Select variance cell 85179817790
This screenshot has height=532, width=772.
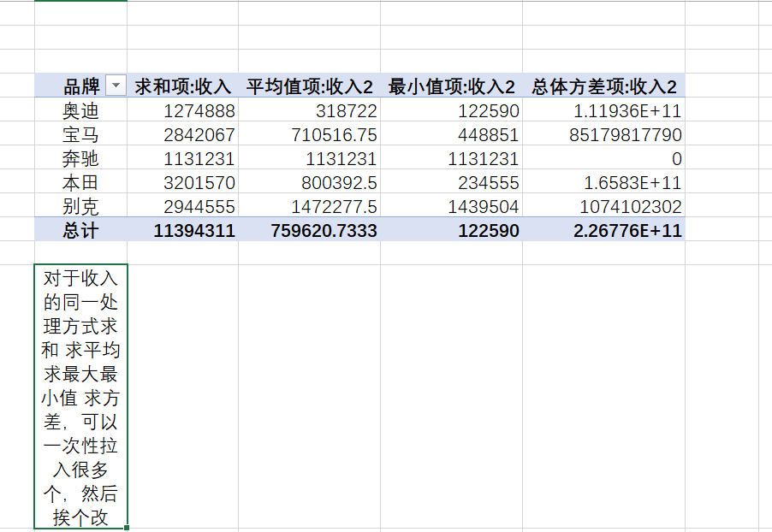603,134
